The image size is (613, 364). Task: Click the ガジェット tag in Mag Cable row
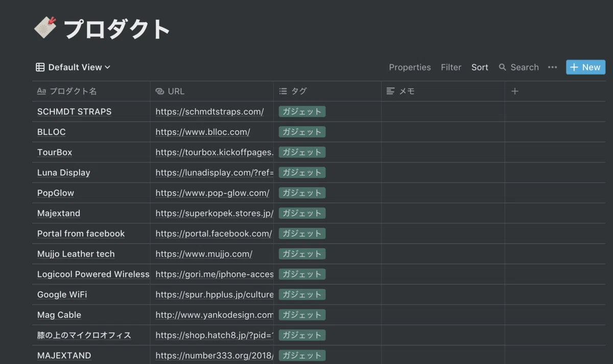[302, 315]
